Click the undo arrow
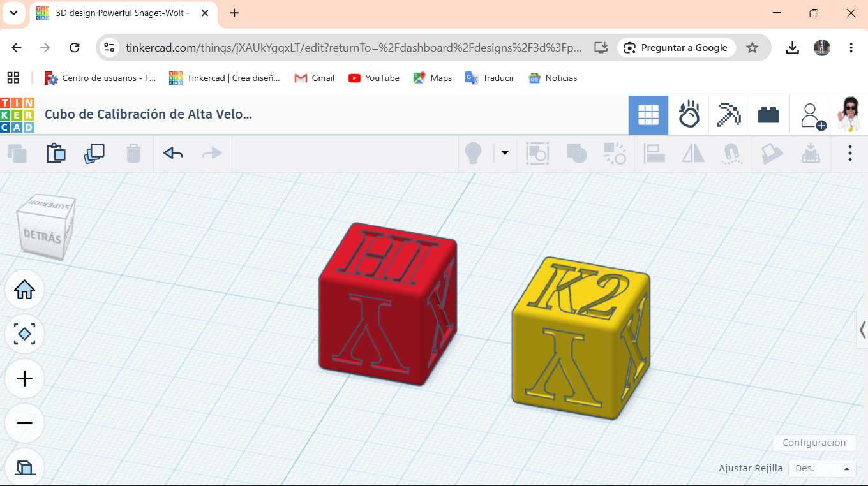The width and height of the screenshot is (868, 486). [x=174, y=153]
